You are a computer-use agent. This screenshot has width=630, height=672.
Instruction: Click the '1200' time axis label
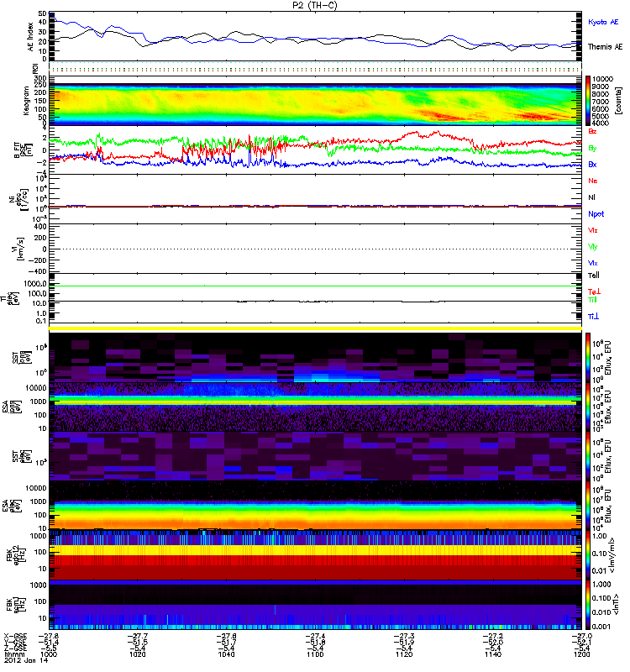[582, 654]
